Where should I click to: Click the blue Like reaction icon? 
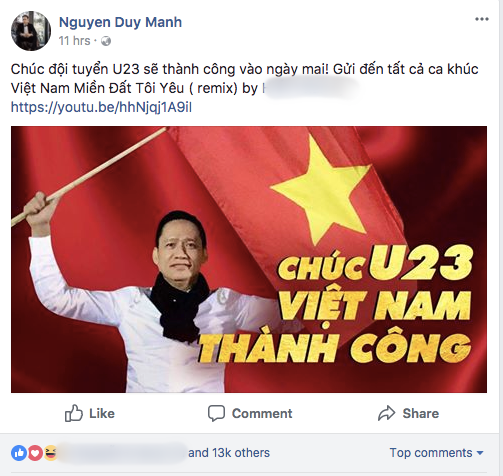tap(19, 453)
